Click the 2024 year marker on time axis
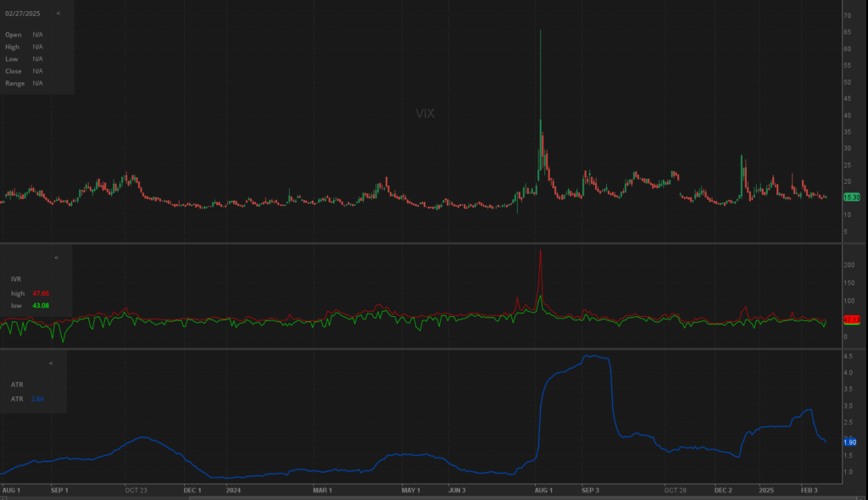This screenshot has width=868, height=500. tap(231, 490)
